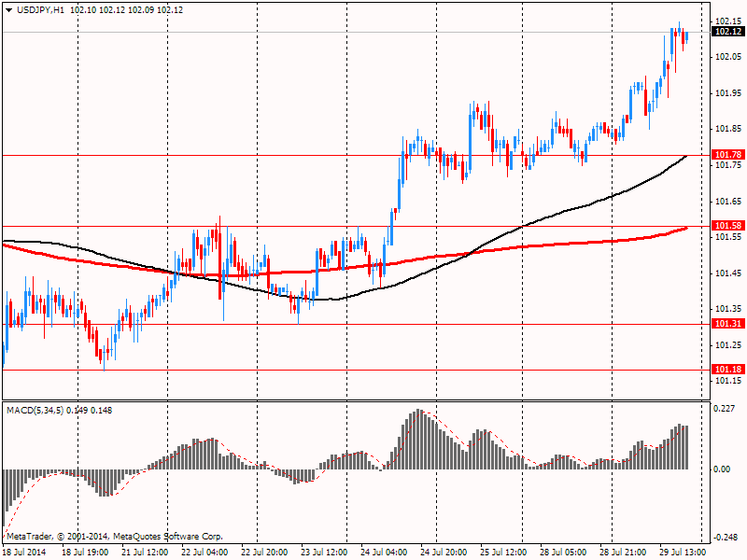Click the 25 Jul 12:00 time label
The height and width of the screenshot is (560, 747).
[x=503, y=553]
